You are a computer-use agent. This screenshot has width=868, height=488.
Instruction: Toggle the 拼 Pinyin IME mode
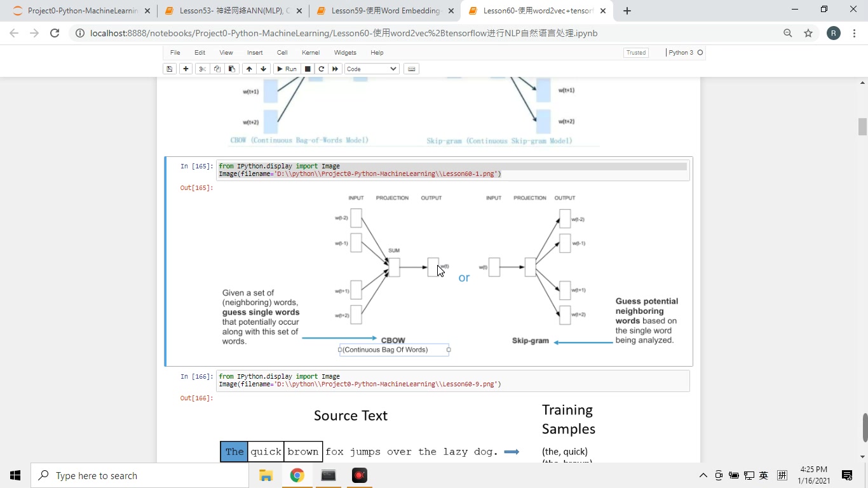tap(782, 475)
